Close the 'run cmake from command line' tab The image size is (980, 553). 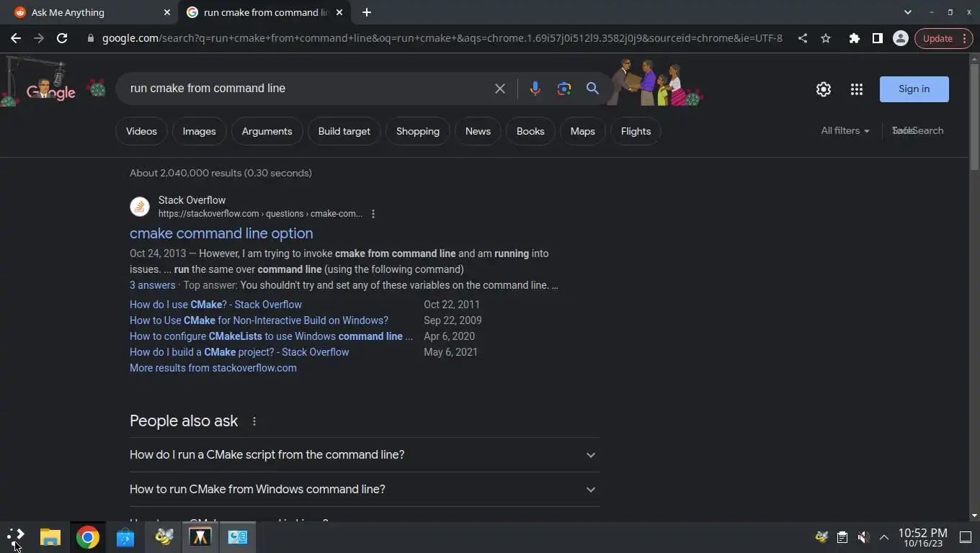click(x=340, y=12)
